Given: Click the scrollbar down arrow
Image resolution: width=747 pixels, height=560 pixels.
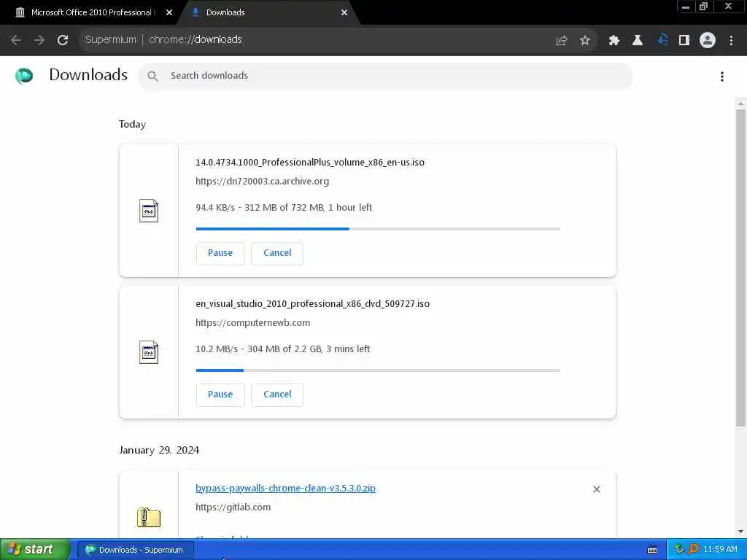Looking at the screenshot, I should pyautogui.click(x=741, y=532).
